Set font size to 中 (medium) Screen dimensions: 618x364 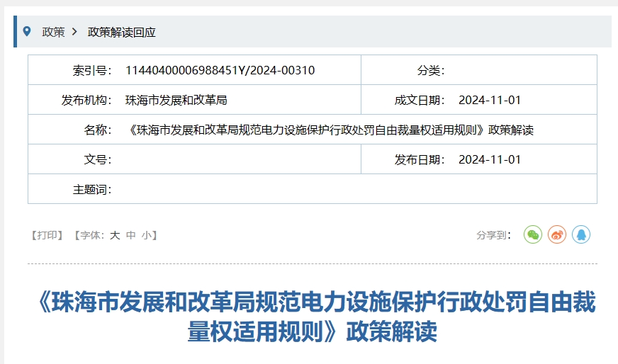coord(130,235)
